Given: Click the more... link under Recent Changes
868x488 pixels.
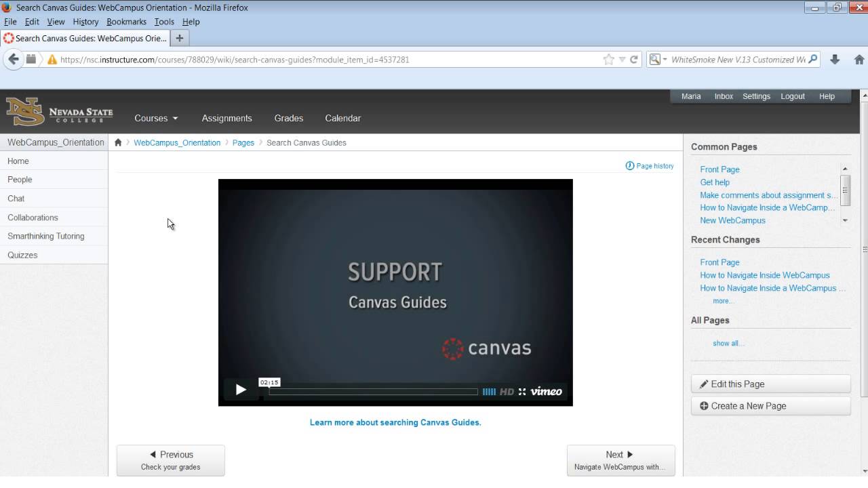Looking at the screenshot, I should tap(723, 301).
